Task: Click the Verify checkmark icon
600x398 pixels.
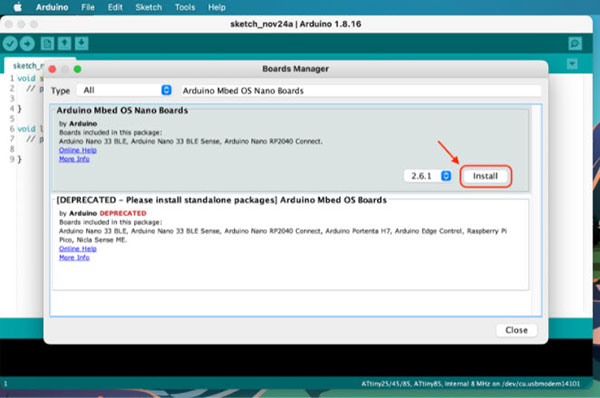Action: click(x=10, y=44)
